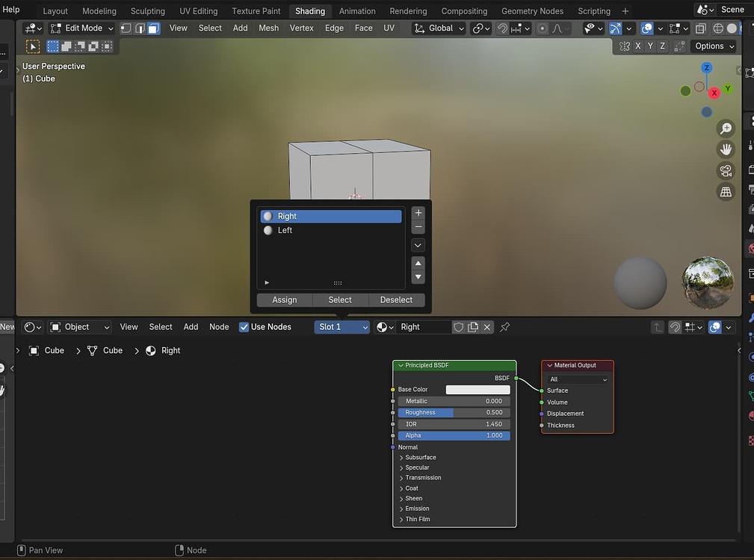
Task: Enable X axis mirror
Action: [x=637, y=46]
